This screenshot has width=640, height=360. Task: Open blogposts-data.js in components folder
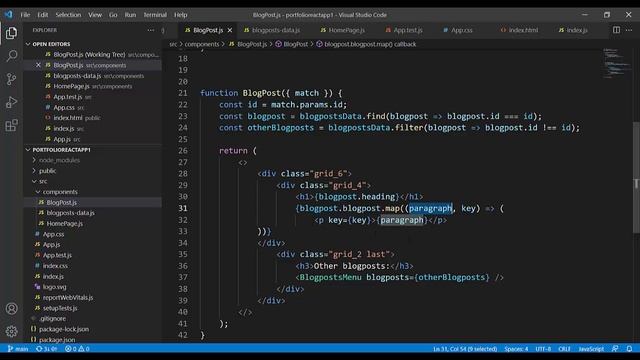(92, 213)
